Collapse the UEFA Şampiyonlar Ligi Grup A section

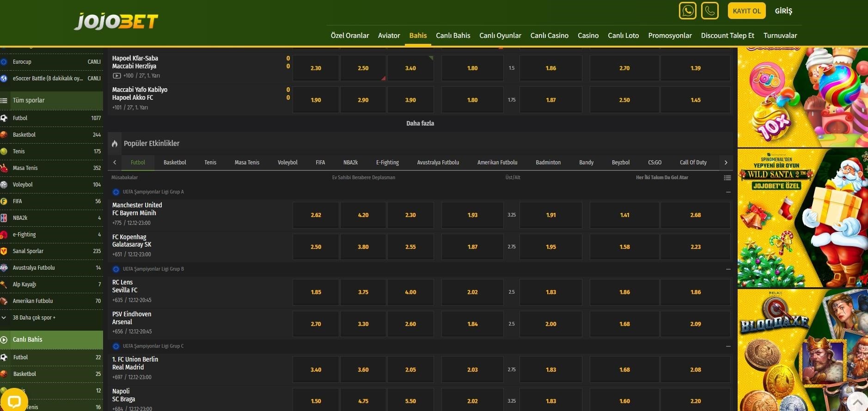(x=728, y=192)
